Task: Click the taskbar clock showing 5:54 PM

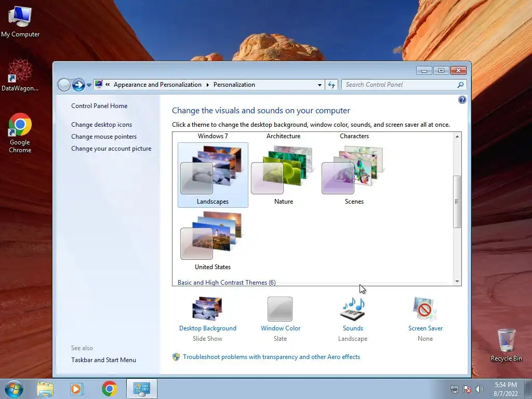Action: click(506, 389)
